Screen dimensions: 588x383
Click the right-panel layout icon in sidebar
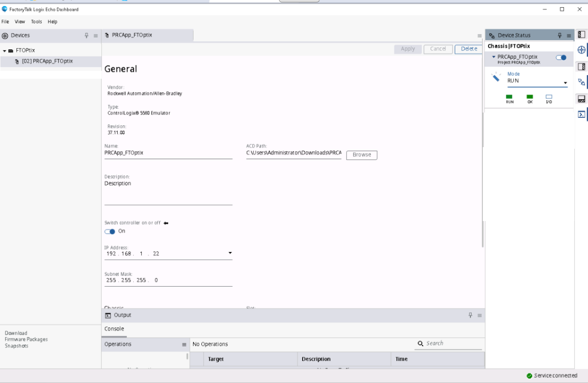point(581,66)
